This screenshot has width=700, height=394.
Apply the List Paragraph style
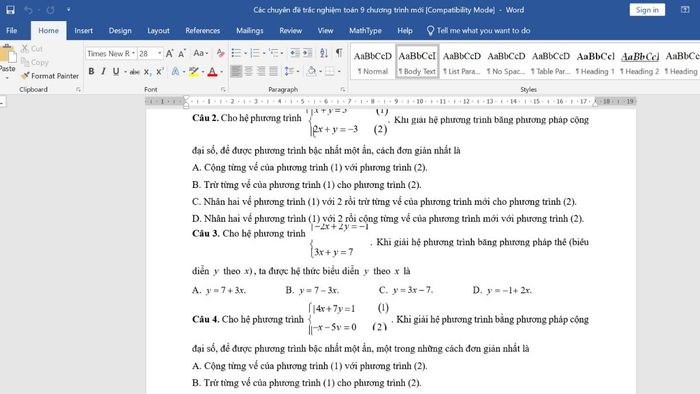(462, 62)
